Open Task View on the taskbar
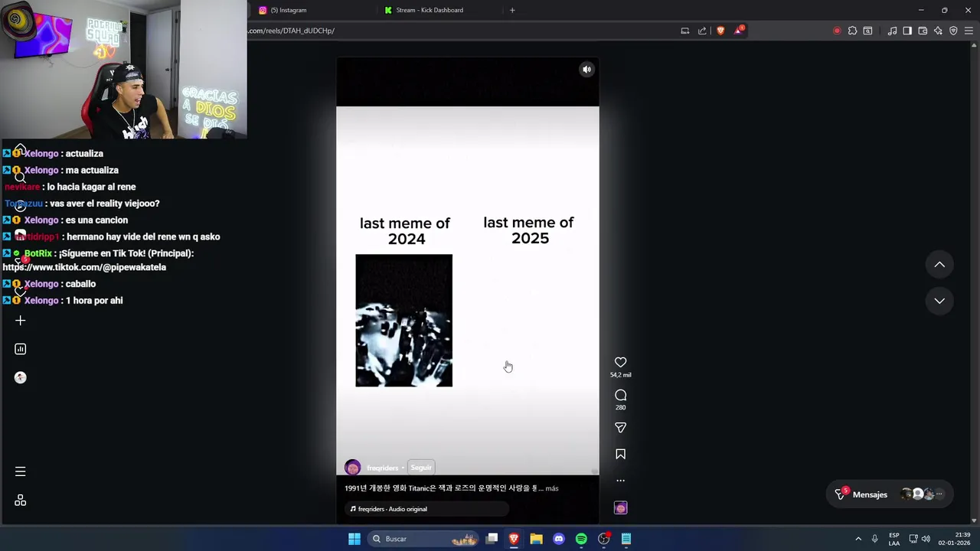The width and height of the screenshot is (980, 551). coord(492,539)
